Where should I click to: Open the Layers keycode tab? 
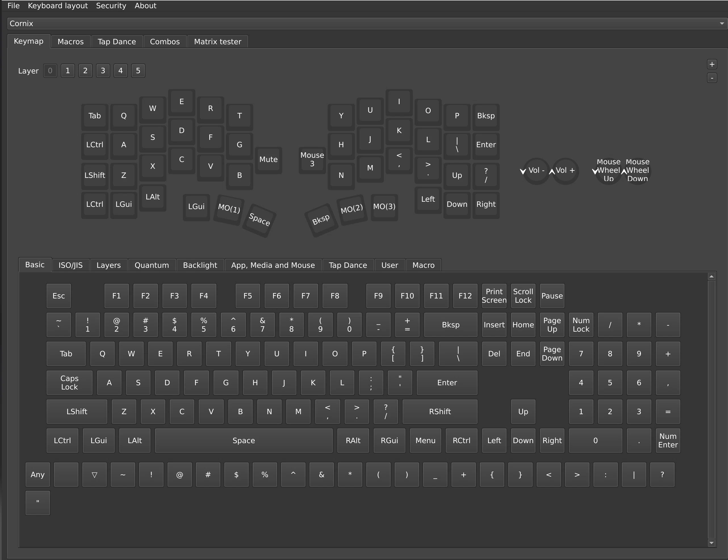(109, 265)
